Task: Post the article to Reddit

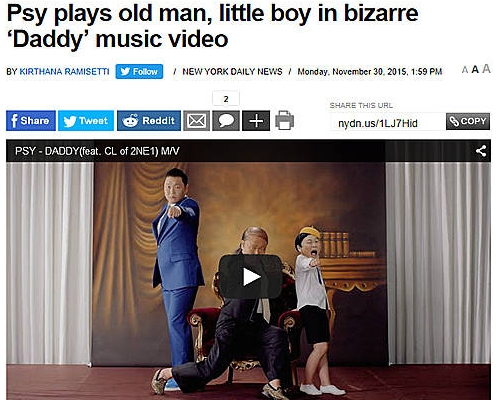Action: point(149,120)
